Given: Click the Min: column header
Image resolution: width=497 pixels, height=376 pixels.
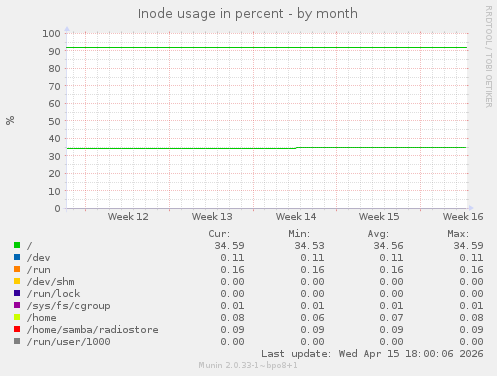Looking at the screenshot, I should (299, 234).
